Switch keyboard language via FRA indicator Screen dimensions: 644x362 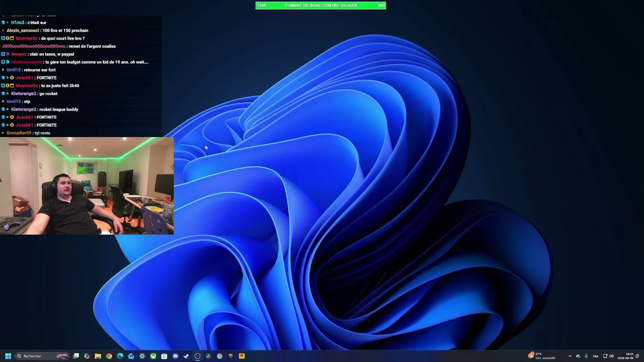[x=596, y=356]
